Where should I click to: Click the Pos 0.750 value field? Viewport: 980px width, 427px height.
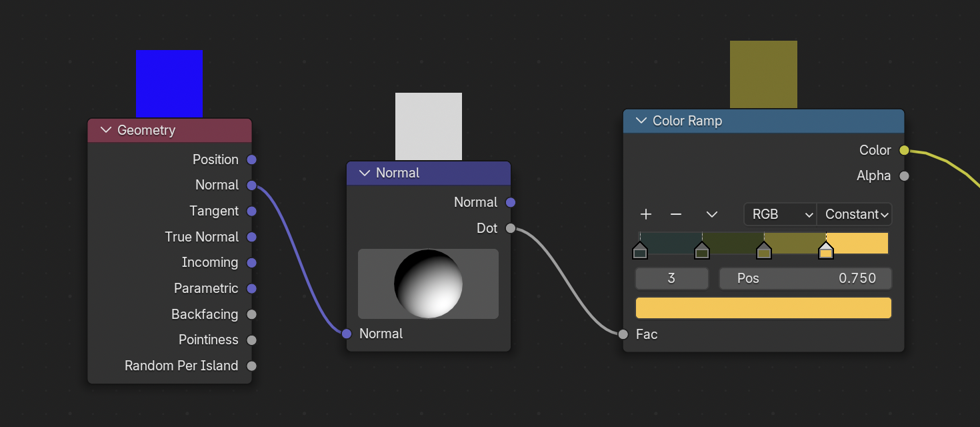[x=805, y=278]
